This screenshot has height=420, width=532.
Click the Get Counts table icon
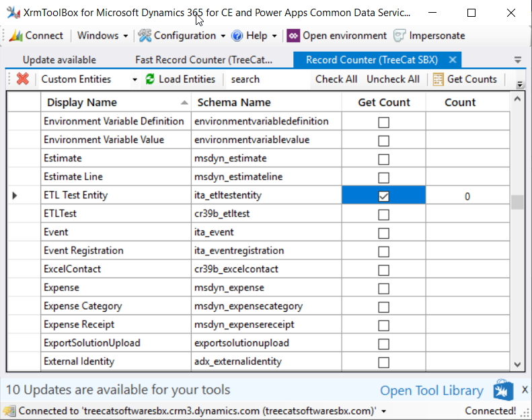tap(438, 79)
